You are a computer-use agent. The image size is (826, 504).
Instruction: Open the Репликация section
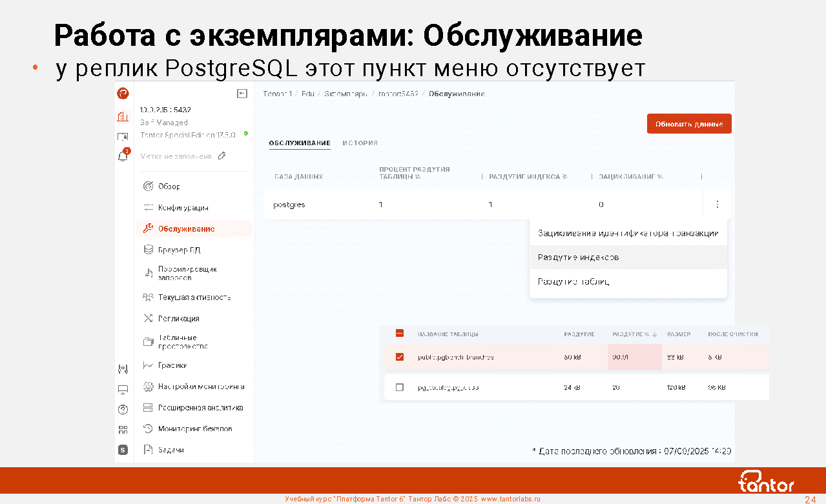178,319
